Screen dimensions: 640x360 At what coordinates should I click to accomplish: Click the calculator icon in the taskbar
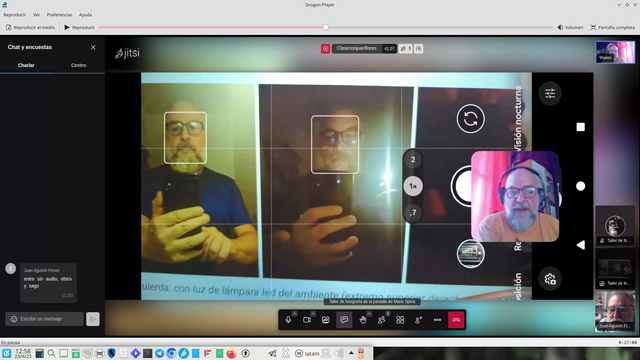(40, 353)
